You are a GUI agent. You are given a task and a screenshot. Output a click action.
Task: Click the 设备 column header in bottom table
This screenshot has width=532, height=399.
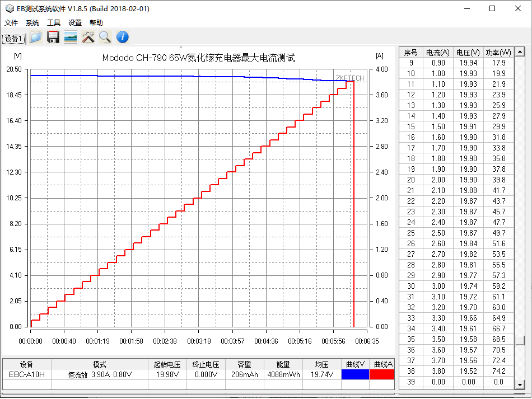pos(27,364)
